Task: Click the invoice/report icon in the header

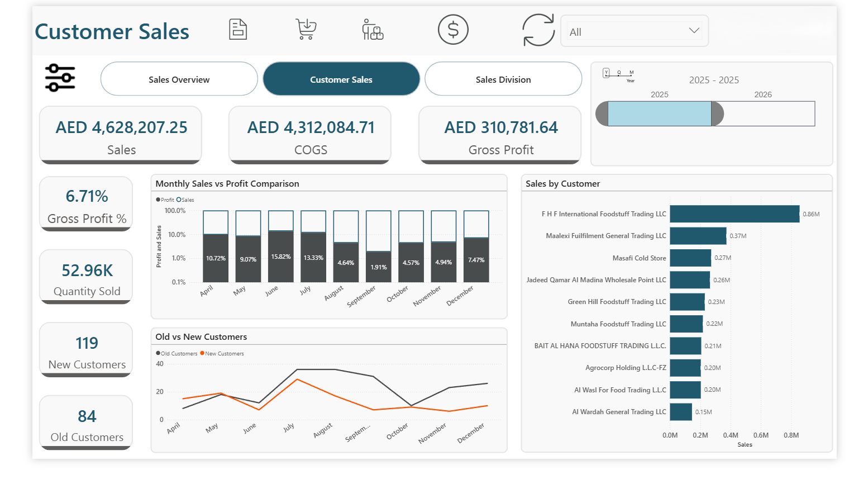Action: coord(238,29)
